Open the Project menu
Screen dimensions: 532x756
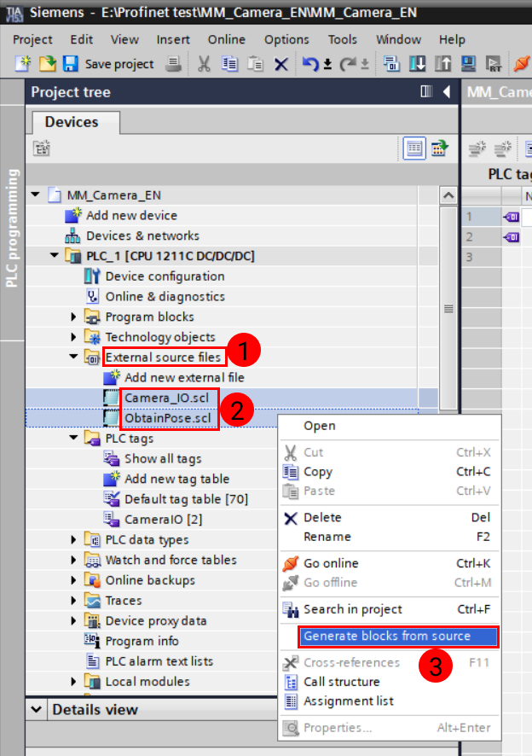tap(32, 39)
